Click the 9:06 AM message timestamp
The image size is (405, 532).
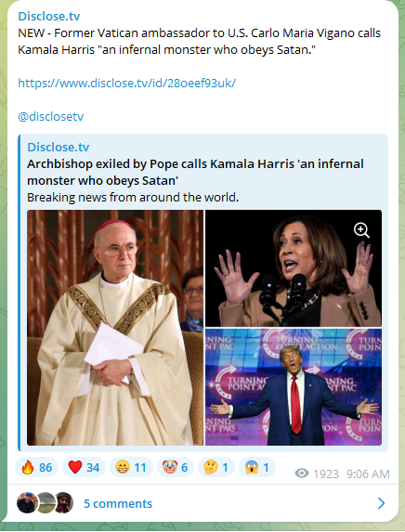[368, 474]
